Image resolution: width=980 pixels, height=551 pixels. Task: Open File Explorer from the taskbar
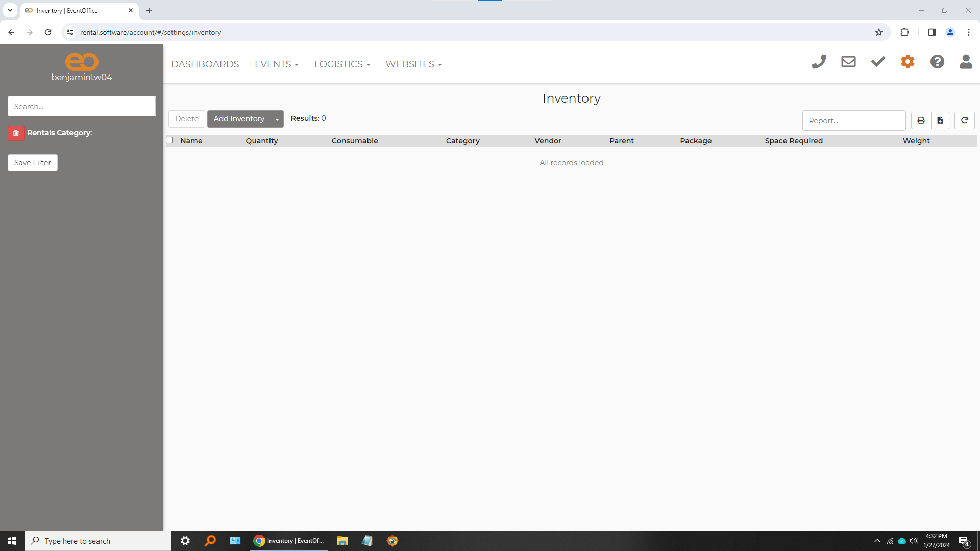[342, 541]
